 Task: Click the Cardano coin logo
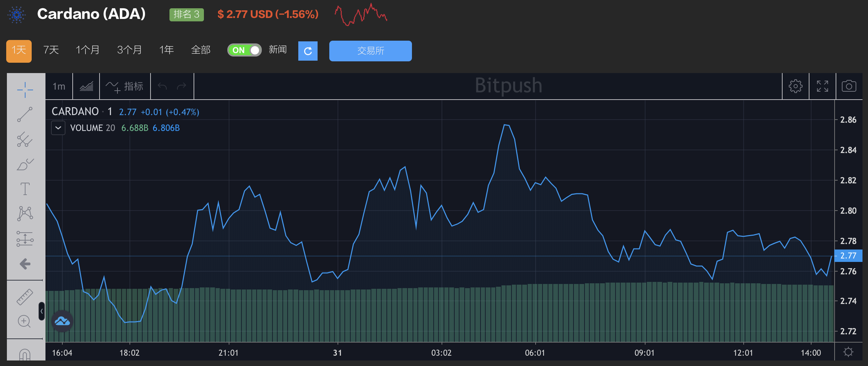click(17, 14)
